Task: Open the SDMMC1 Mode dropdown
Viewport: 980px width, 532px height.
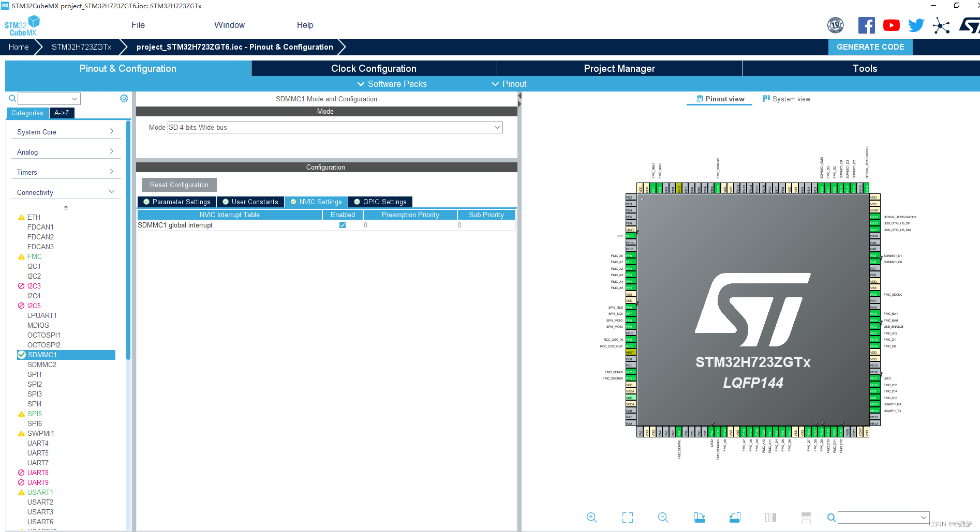Action: pos(335,127)
